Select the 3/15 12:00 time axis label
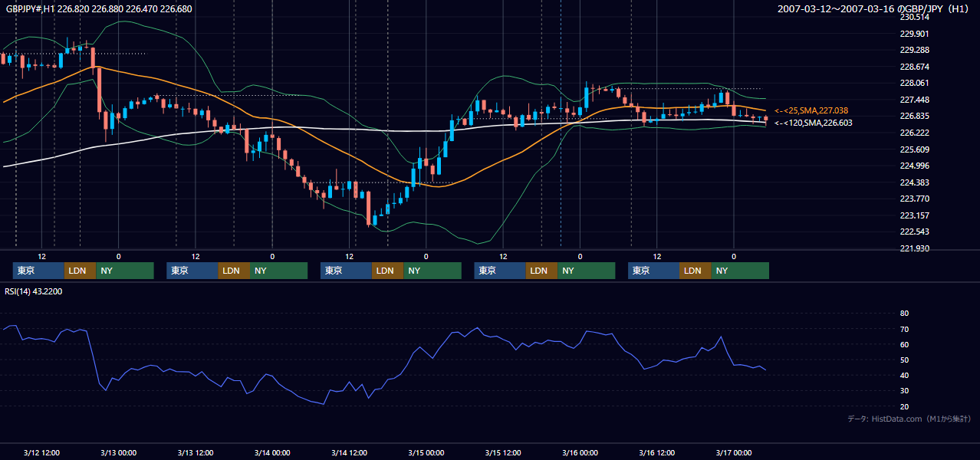Screen dimensions: 980x460 502,452
